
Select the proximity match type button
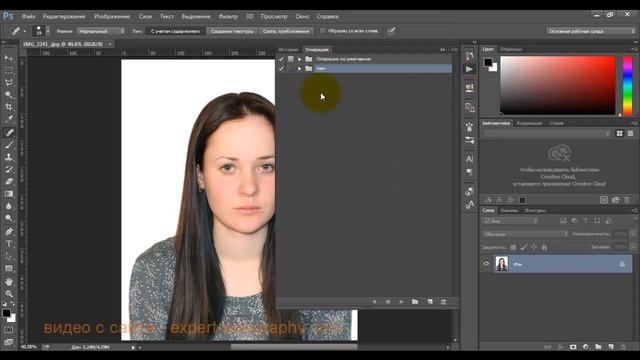click(286, 31)
